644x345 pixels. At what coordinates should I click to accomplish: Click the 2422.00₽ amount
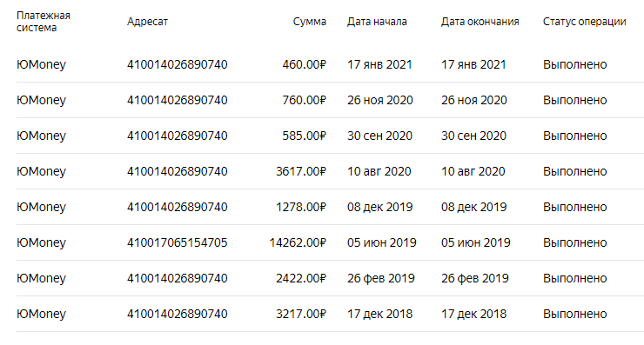pos(300,279)
